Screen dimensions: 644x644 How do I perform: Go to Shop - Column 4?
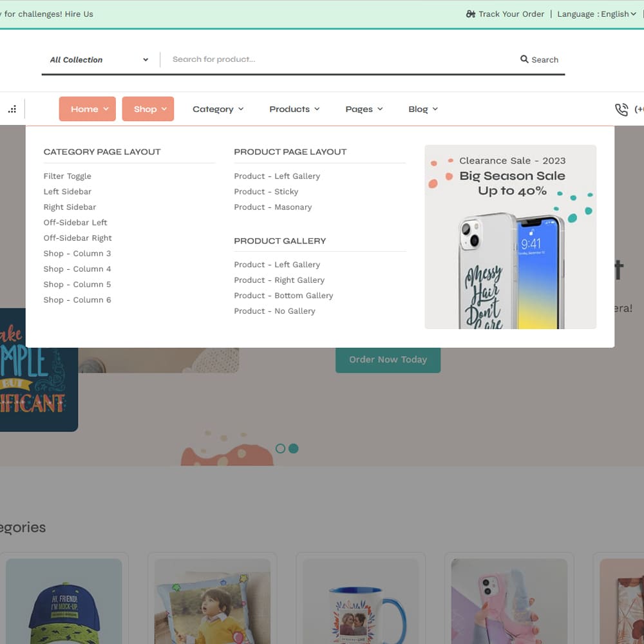[77, 269]
